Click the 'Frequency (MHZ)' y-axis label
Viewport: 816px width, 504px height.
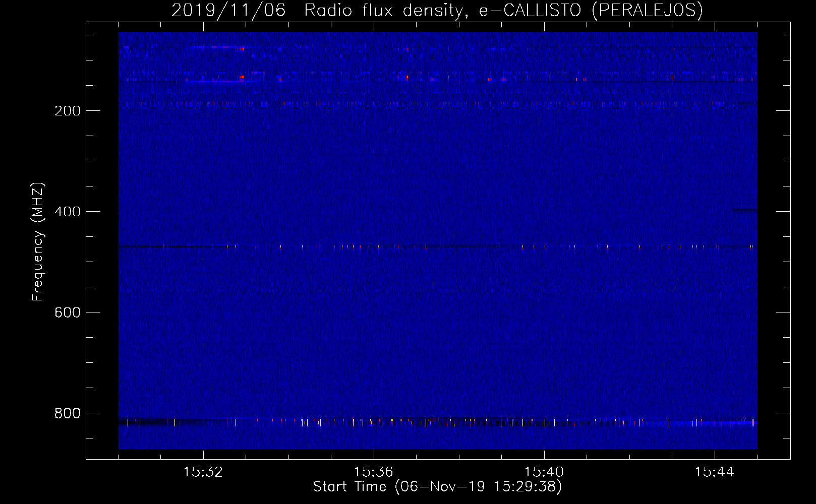38,242
